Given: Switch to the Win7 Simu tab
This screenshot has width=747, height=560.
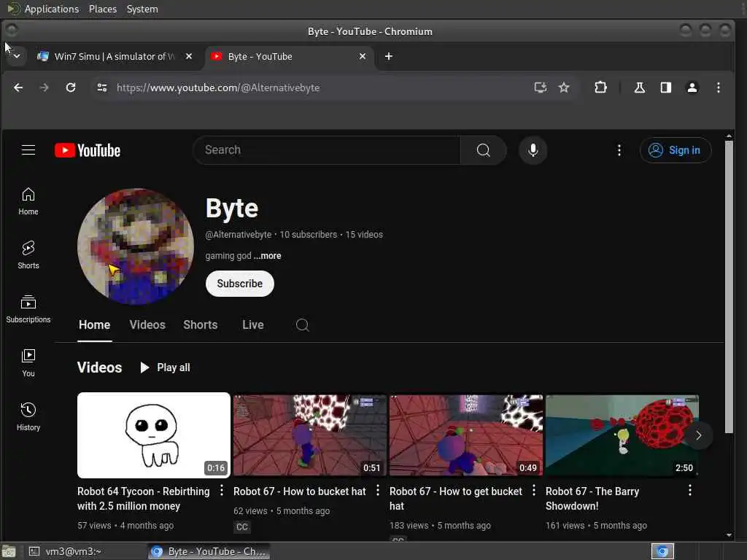Looking at the screenshot, I should click(x=115, y=56).
